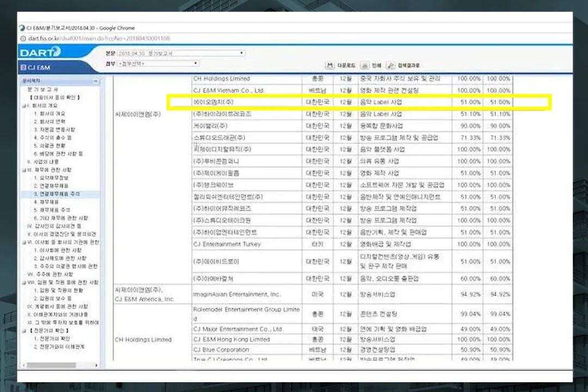Select 4. 주식의 총수 등
Image resolution: width=588 pixels, height=392 pixels.
point(52,138)
